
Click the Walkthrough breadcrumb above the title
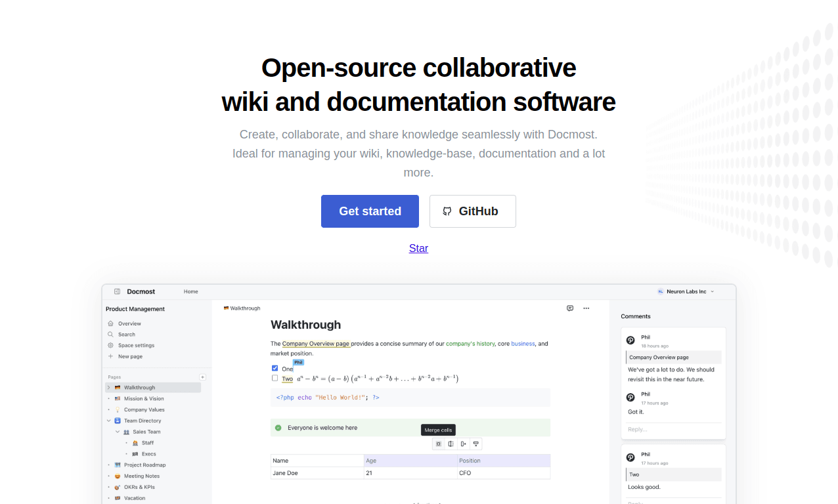[242, 308]
